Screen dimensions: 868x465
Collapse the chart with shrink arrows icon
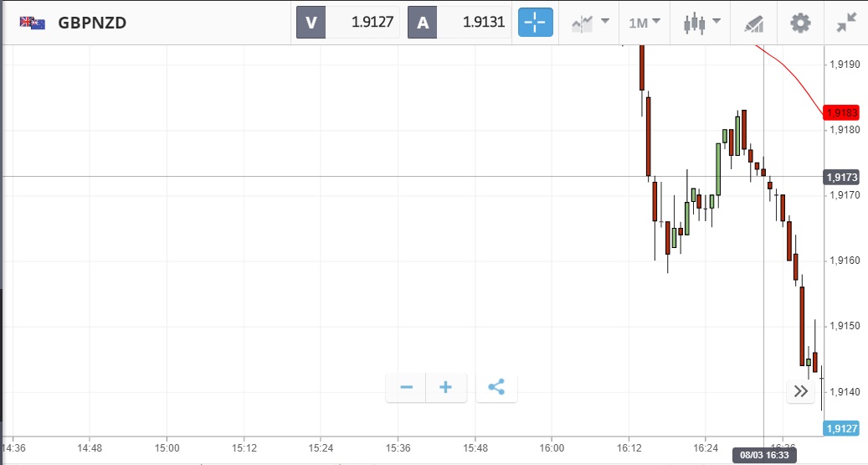click(x=846, y=23)
